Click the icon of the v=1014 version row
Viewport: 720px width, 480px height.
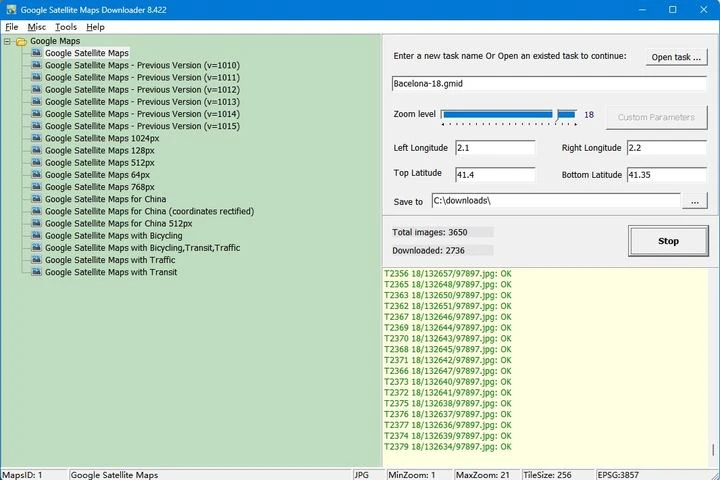[36, 114]
